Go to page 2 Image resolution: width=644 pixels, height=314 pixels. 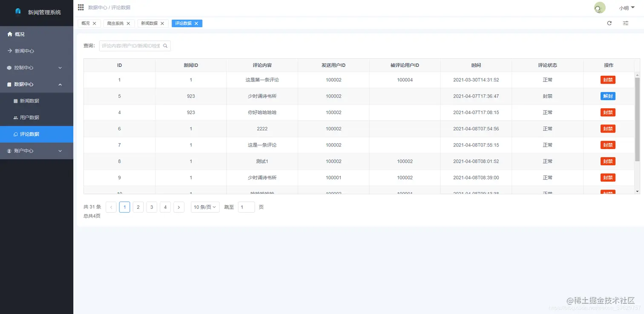click(138, 207)
